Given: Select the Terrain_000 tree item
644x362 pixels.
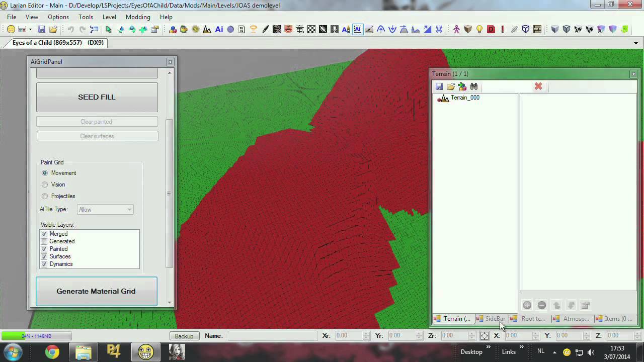Looking at the screenshot, I should (465, 98).
